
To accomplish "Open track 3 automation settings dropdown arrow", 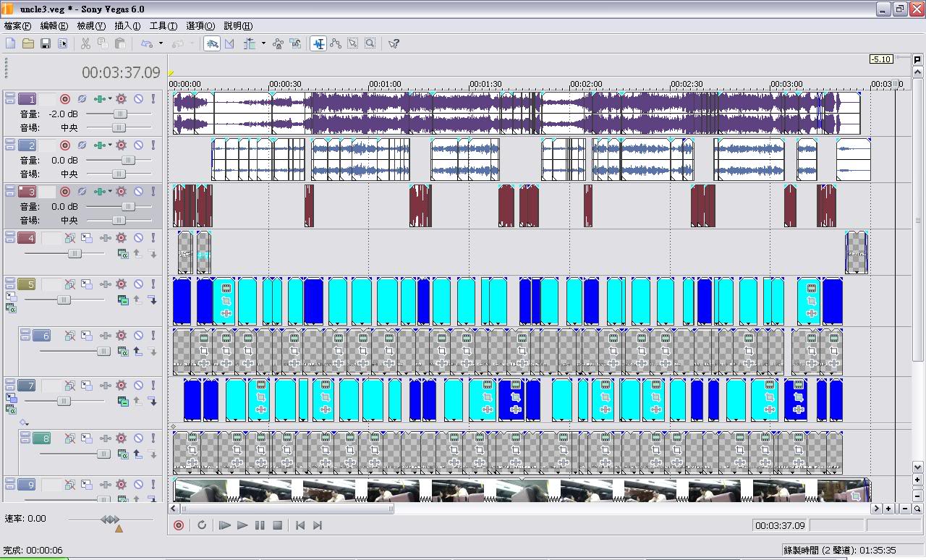I will click(x=110, y=192).
